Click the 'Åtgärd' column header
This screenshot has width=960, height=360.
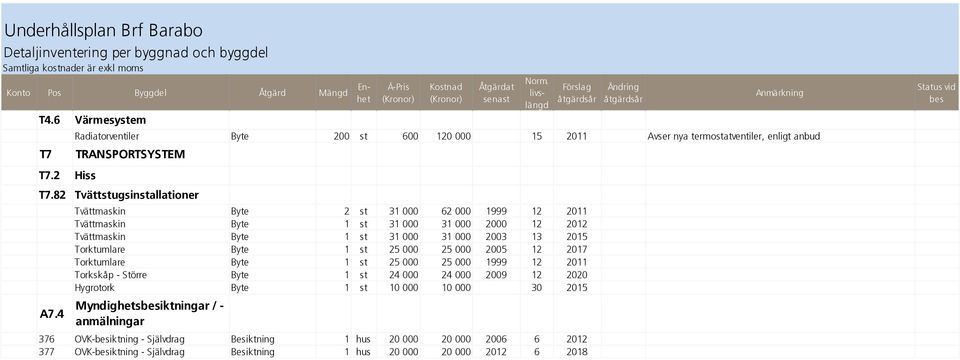coord(272,92)
